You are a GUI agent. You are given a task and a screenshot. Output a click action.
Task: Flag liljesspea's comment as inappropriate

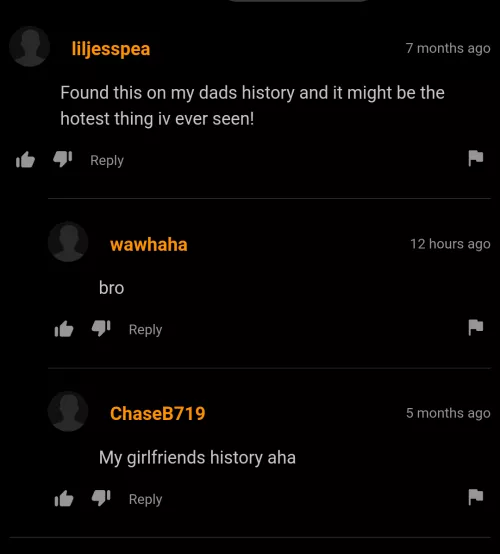(476, 158)
